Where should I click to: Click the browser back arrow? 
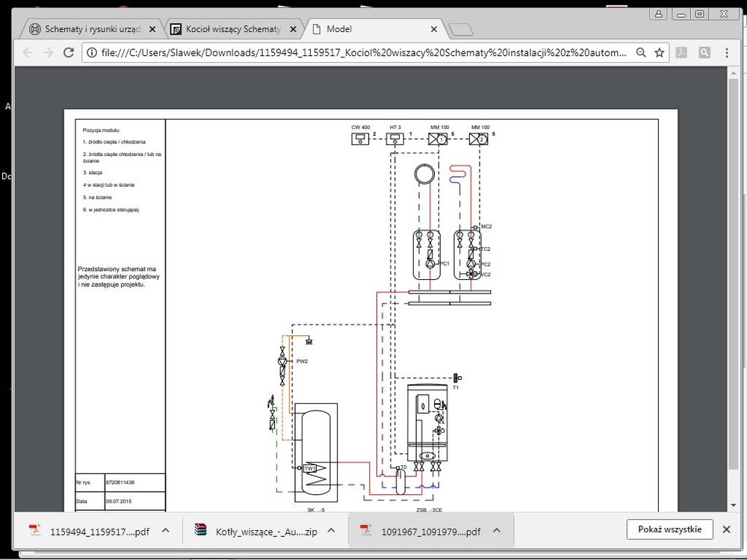click(x=28, y=53)
